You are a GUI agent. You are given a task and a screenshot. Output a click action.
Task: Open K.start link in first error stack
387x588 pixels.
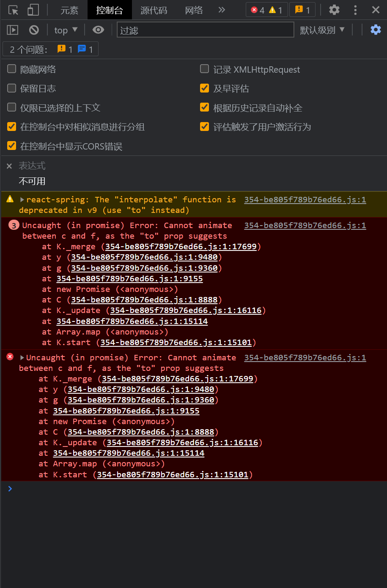pos(176,342)
